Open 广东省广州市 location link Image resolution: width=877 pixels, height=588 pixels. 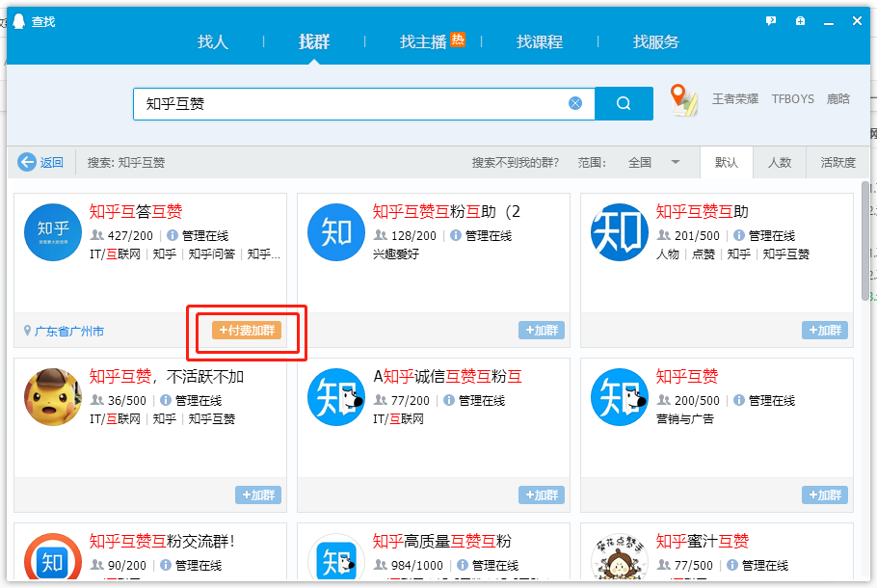(x=68, y=332)
